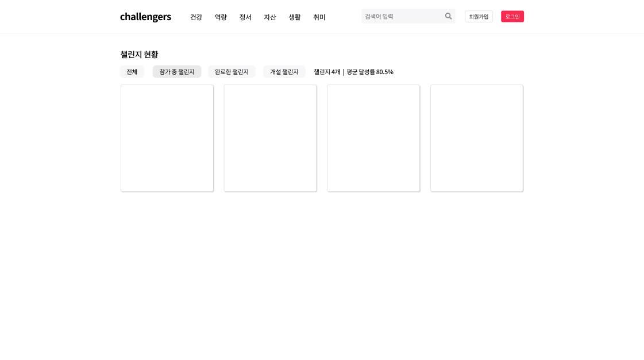Viewport: 644px width, 360px height.
Task: Click the search magnifier icon
Action: click(x=448, y=17)
